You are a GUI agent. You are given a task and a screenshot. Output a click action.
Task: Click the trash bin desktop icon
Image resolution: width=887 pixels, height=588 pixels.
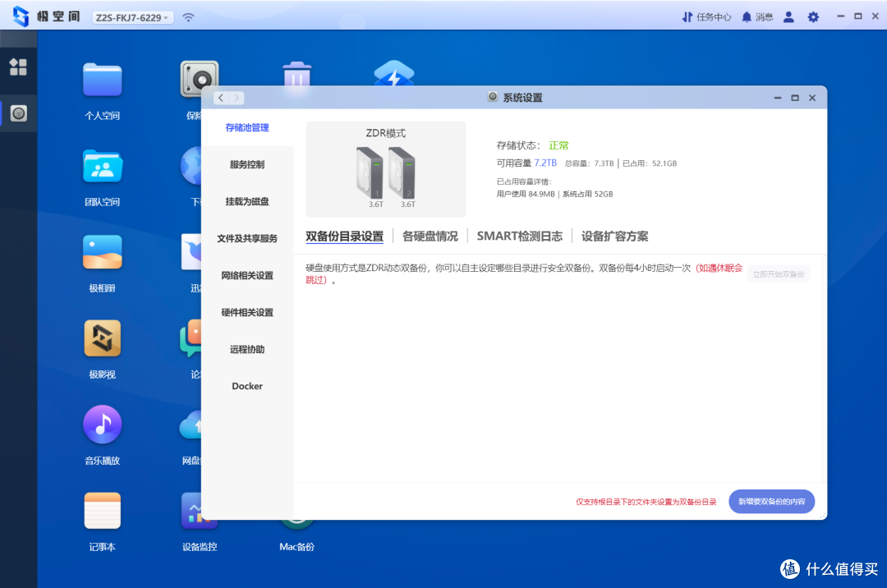pos(296,74)
